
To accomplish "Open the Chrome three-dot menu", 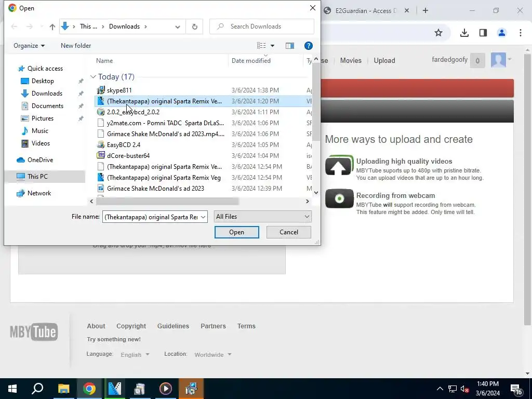I will (x=520, y=33).
